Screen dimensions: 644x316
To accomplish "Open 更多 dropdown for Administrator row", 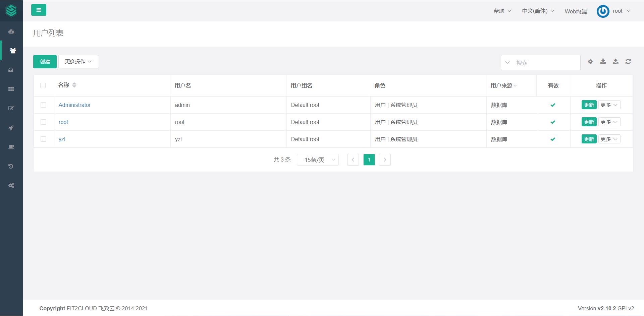I will click(x=609, y=105).
